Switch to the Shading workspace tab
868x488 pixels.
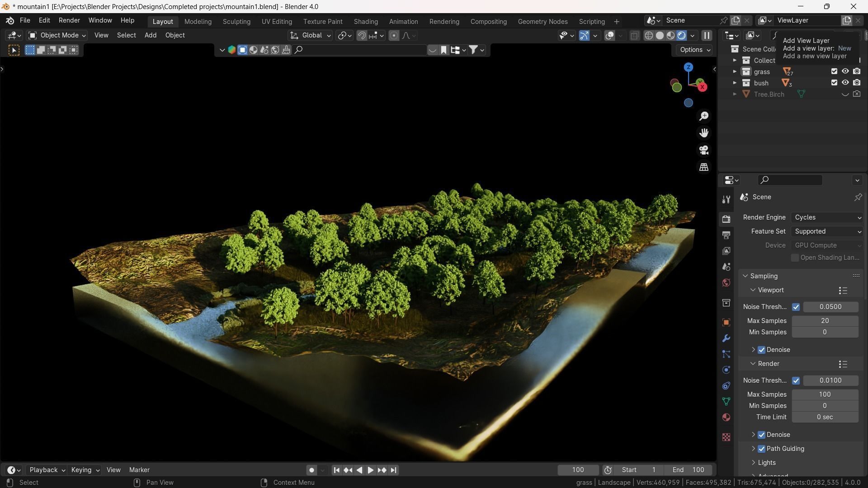point(366,21)
